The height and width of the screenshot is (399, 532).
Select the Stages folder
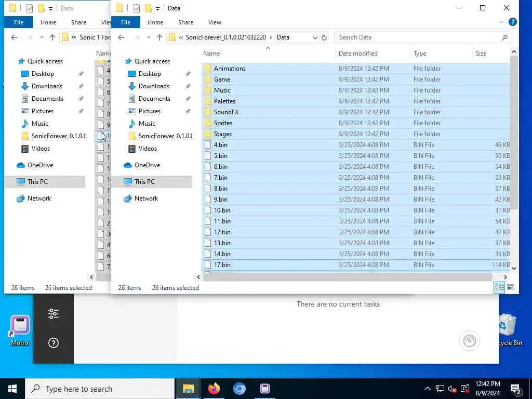[355, 134]
